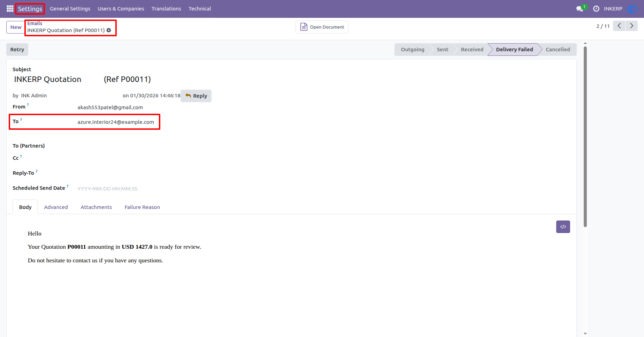The image size is (644, 337).
Task: Toggle the code view button in Body
Action: pos(563,227)
